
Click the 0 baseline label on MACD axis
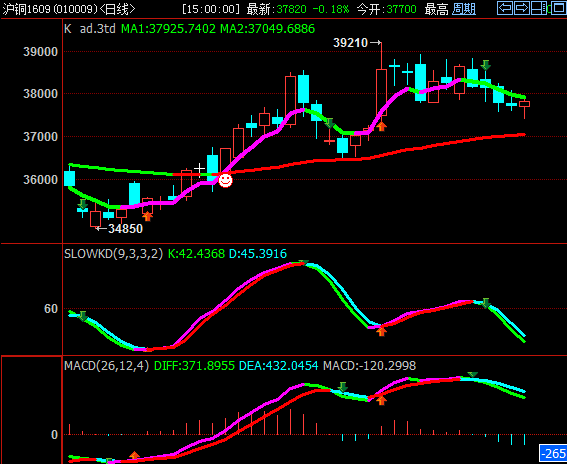(54, 435)
